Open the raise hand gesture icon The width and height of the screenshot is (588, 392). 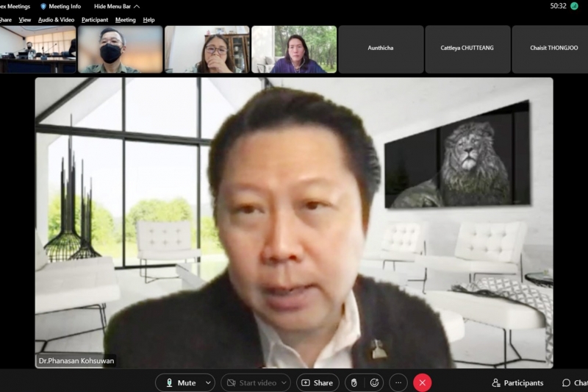point(354,382)
